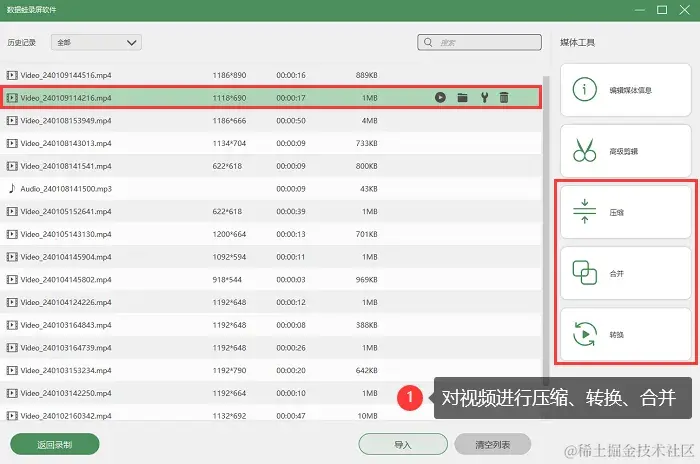700x464 pixels.
Task: Select Video_240102160342.mp4 in the list
Action: coord(271,413)
